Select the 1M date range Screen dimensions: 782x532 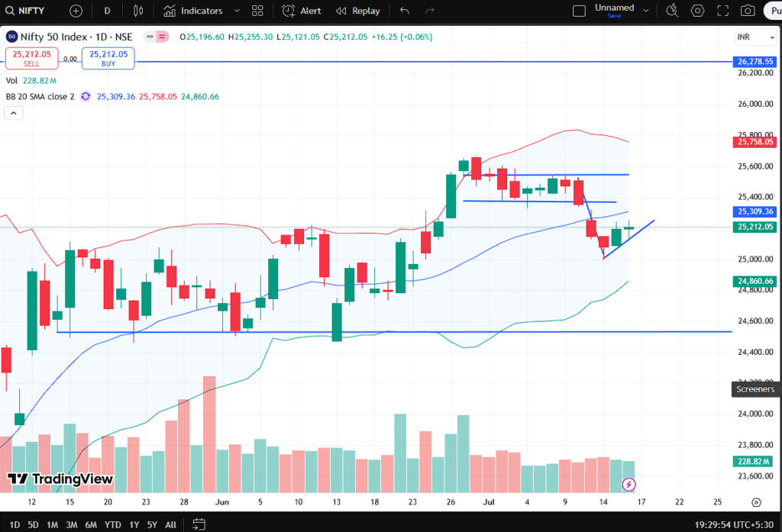[x=53, y=524]
